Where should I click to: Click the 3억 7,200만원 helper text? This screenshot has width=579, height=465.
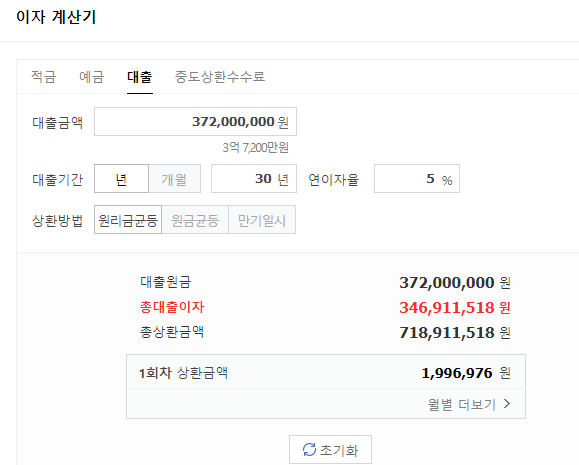tap(255, 148)
